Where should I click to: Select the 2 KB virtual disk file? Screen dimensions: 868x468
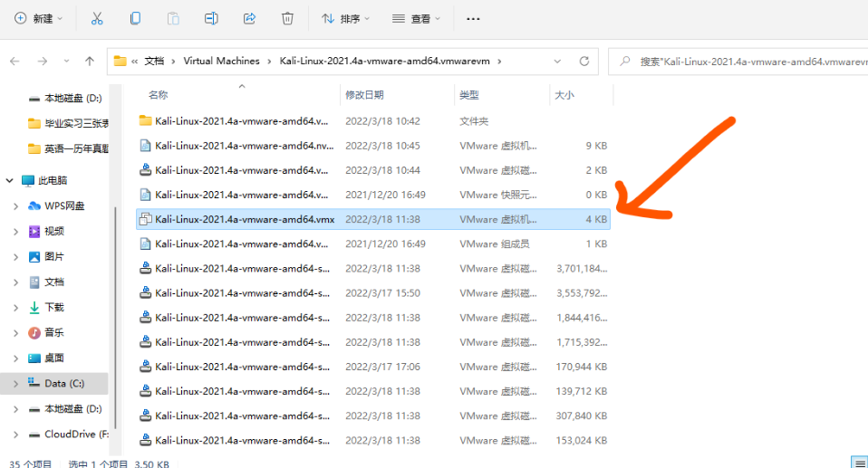pyautogui.click(x=373, y=170)
